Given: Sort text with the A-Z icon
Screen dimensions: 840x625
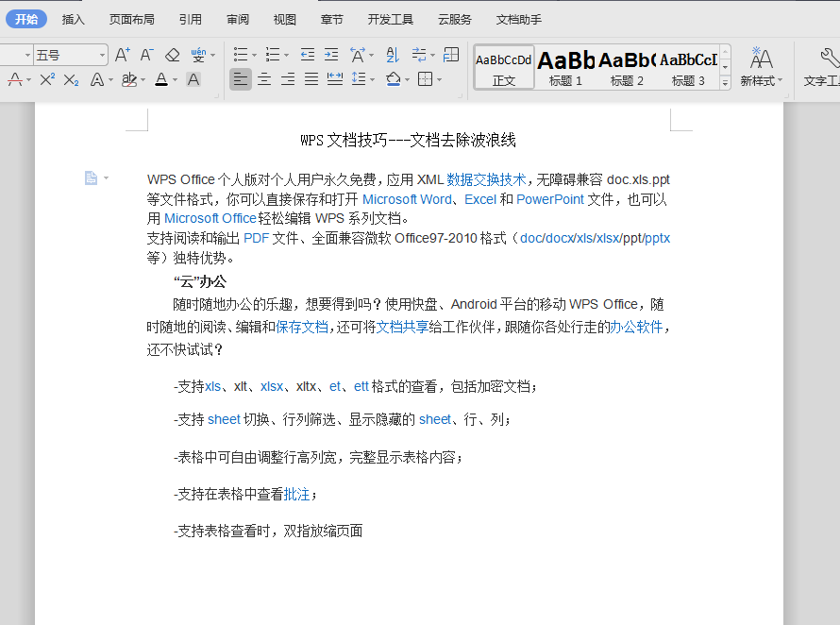Looking at the screenshot, I should click(x=393, y=55).
